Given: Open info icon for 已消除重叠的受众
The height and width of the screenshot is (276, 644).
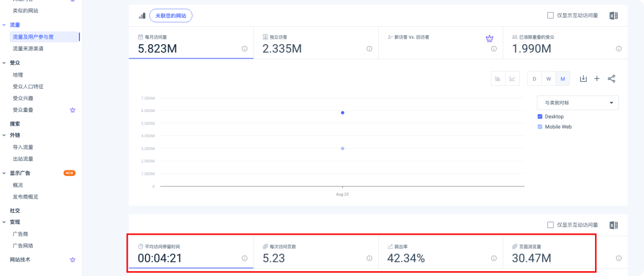Looking at the screenshot, I should (618, 48).
